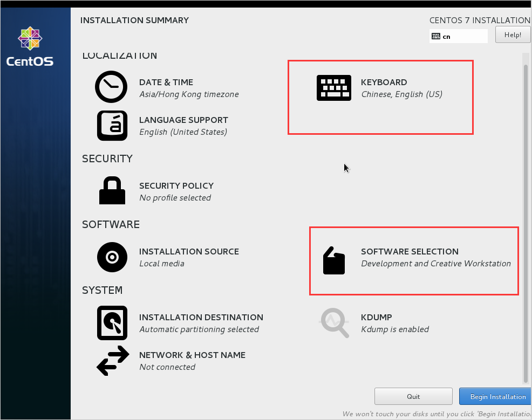
Task: Open NETWORK & HOST NAME label
Action: point(192,355)
